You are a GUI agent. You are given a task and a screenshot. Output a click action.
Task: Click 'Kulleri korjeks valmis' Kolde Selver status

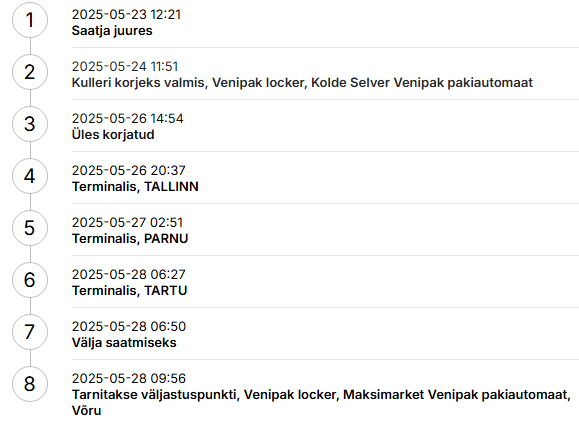pos(302,83)
